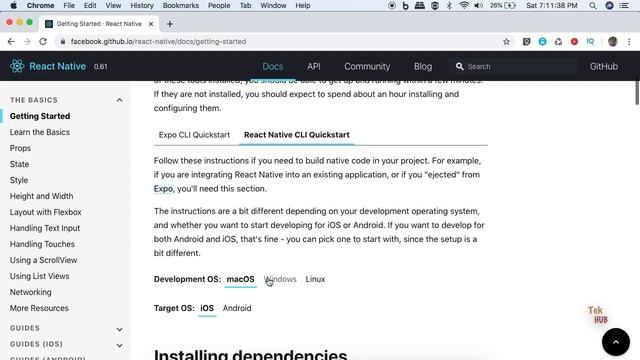
Task: Open State doc in sidebar
Action: 19,164
